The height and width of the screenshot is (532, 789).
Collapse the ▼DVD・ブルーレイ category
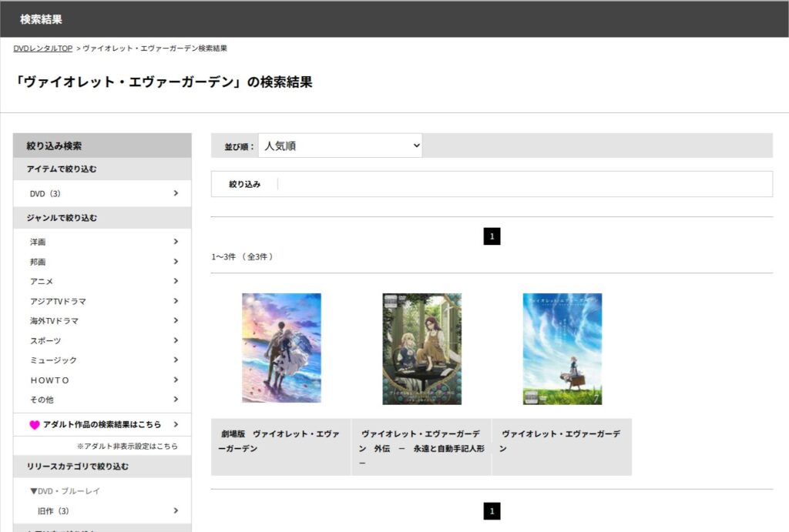pyautogui.click(x=65, y=490)
